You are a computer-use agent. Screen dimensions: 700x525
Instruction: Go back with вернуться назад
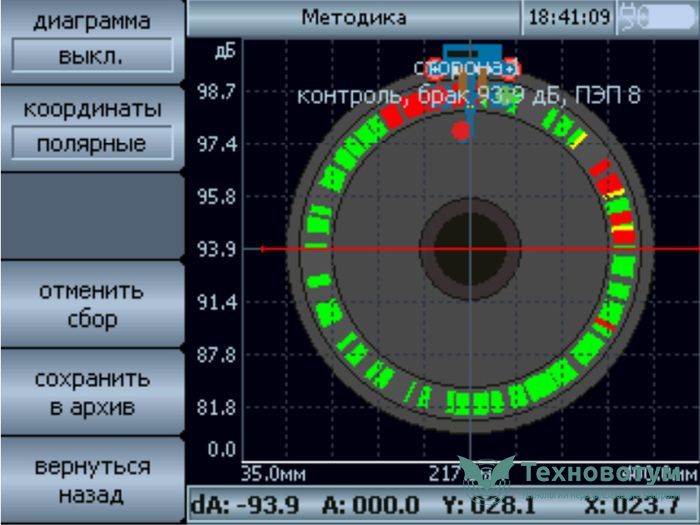point(92,480)
